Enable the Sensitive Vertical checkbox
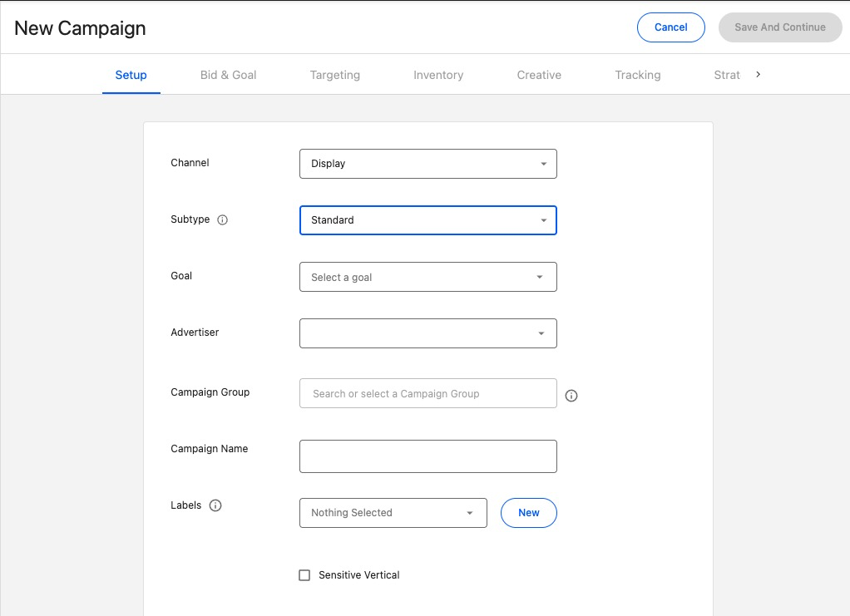 304,575
